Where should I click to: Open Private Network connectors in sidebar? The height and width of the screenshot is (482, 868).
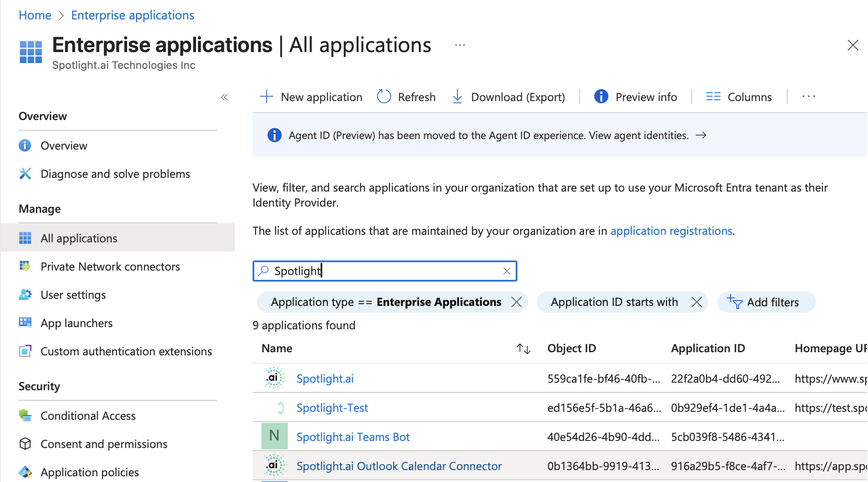point(110,267)
